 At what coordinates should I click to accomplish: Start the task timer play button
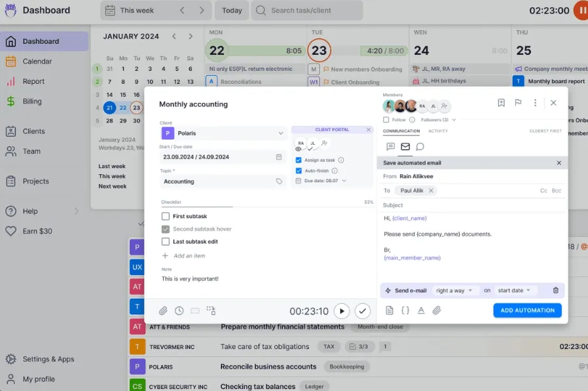tap(342, 311)
